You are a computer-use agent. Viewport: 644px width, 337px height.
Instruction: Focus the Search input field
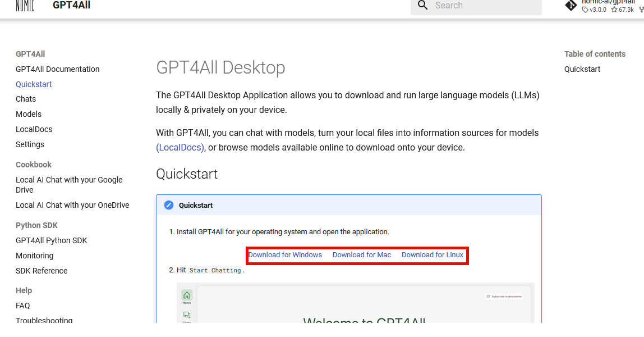click(x=476, y=6)
